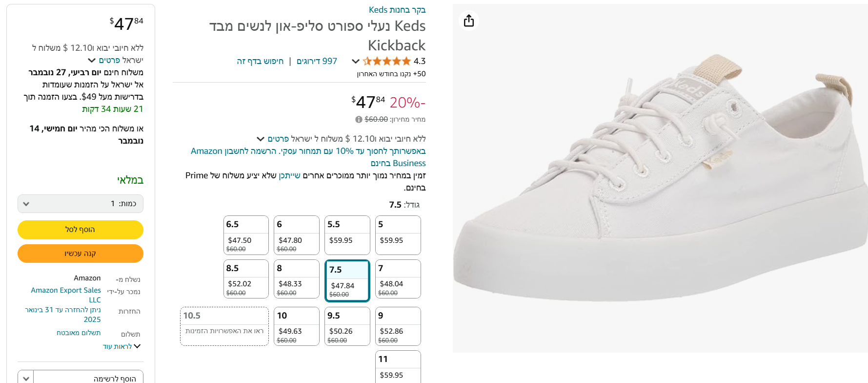
Task: Open the 997 ratings link
Action: (x=317, y=61)
